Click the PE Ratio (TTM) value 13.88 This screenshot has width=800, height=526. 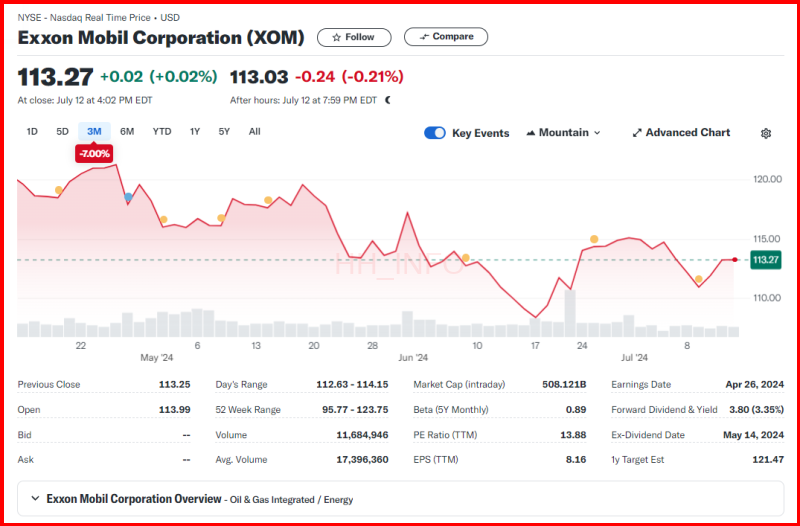(x=575, y=435)
